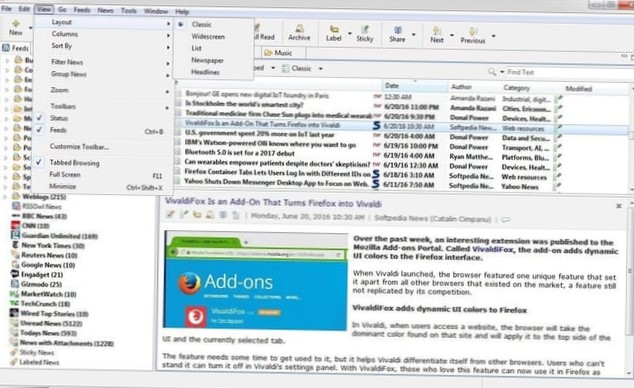The width and height of the screenshot is (634, 388).
Task: Click the Unread News saved search icon
Action: pos(15,323)
